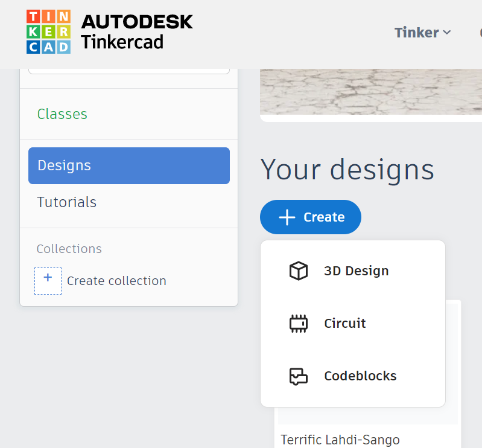This screenshot has width=482, height=448.
Task: Choose Codeblocks from Create menu
Action: pos(360,376)
